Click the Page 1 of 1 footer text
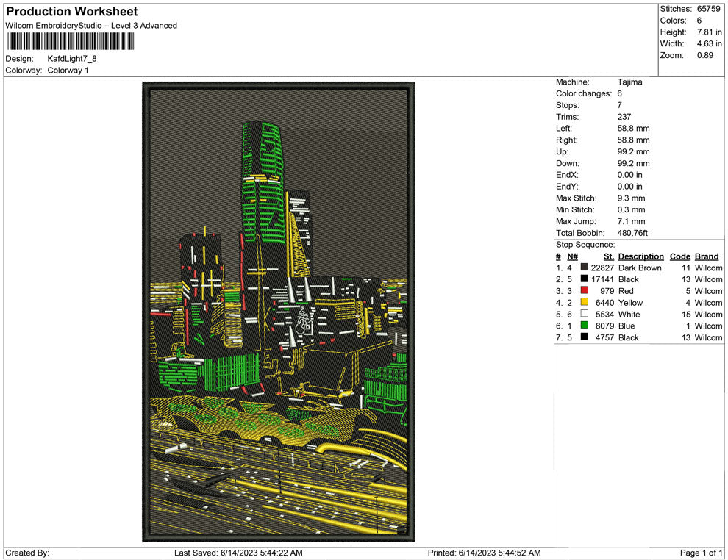 click(x=702, y=553)
